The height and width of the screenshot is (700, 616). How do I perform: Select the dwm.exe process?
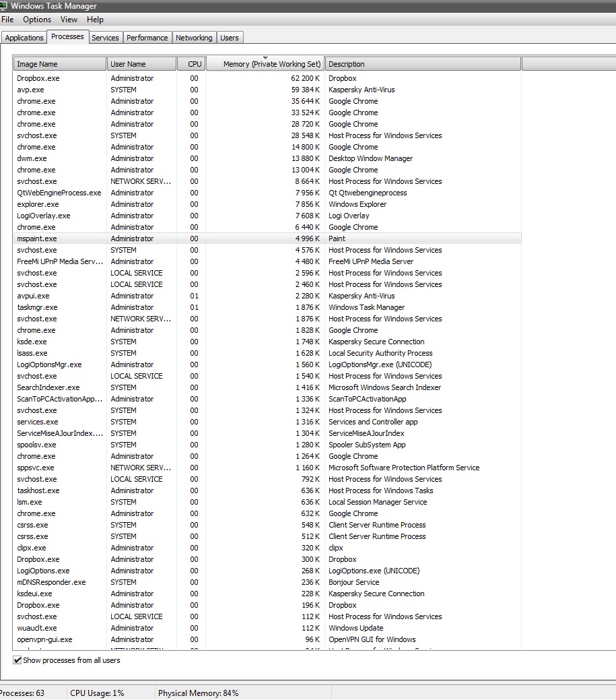pyautogui.click(x=267, y=158)
